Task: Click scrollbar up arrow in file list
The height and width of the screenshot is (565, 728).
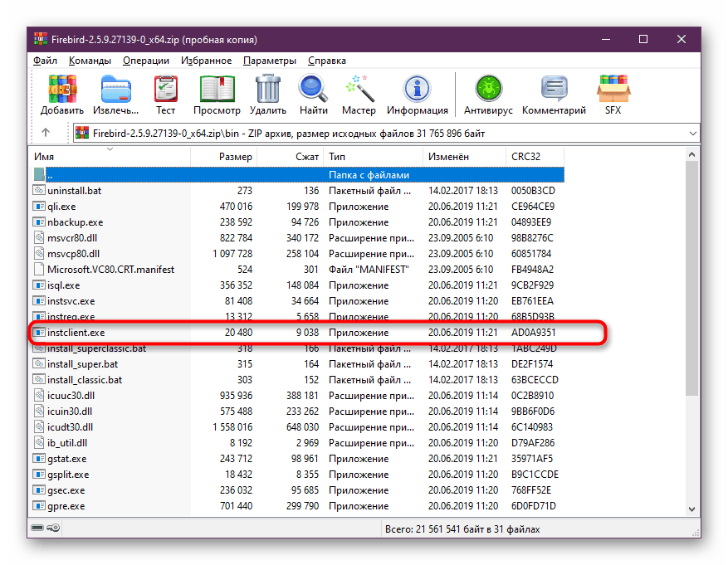Action: [691, 154]
